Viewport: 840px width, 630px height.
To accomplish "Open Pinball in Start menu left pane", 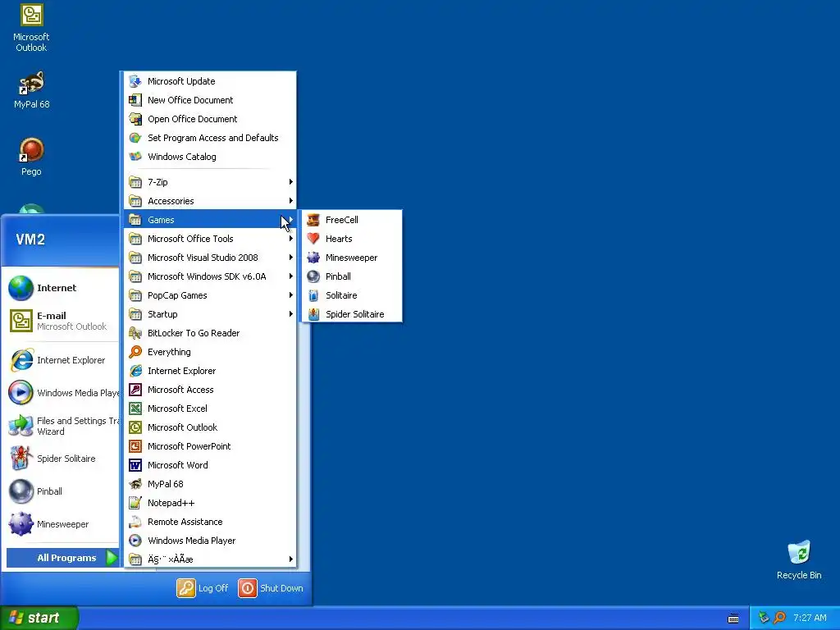I will pos(62,491).
